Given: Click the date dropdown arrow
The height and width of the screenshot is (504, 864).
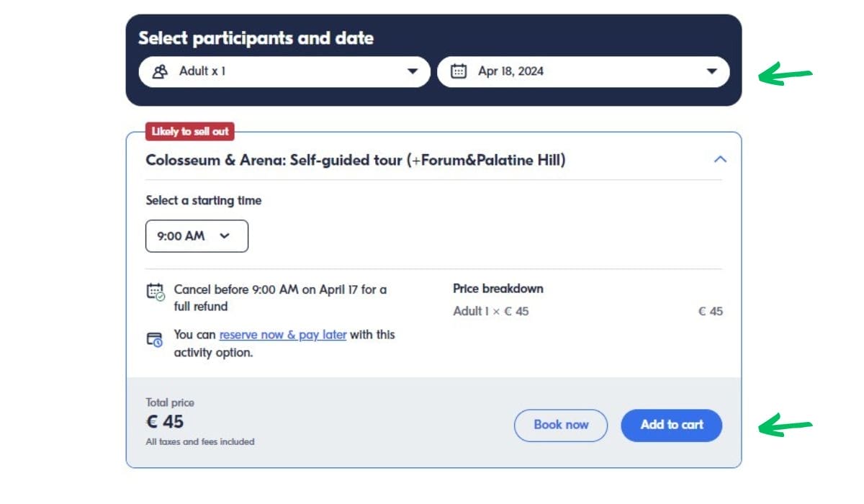Looking at the screenshot, I should point(712,71).
